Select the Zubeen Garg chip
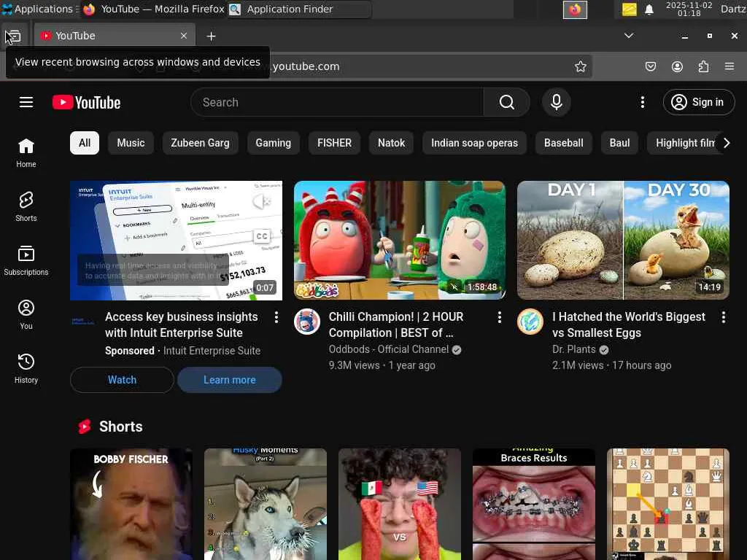 pos(200,143)
